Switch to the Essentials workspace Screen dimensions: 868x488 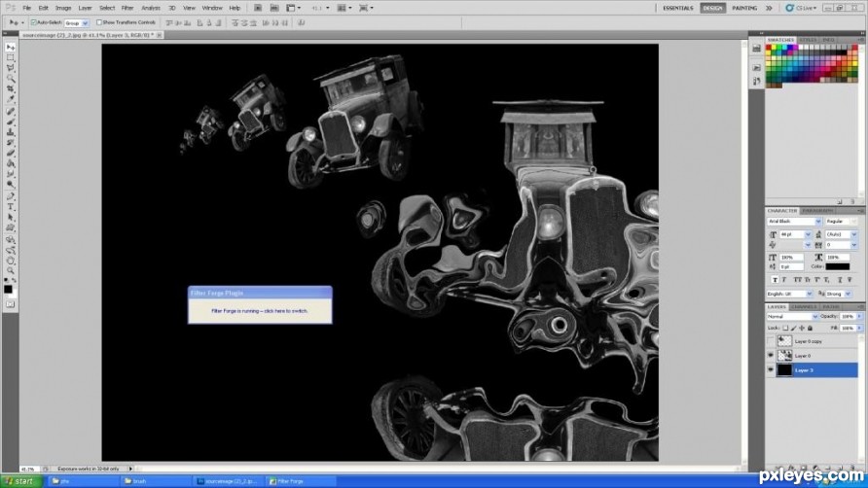pos(677,9)
